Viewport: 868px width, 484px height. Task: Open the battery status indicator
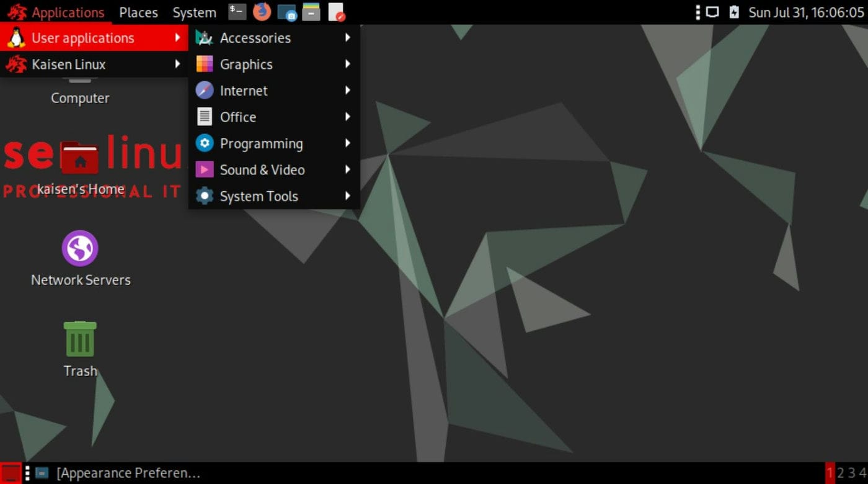click(733, 11)
